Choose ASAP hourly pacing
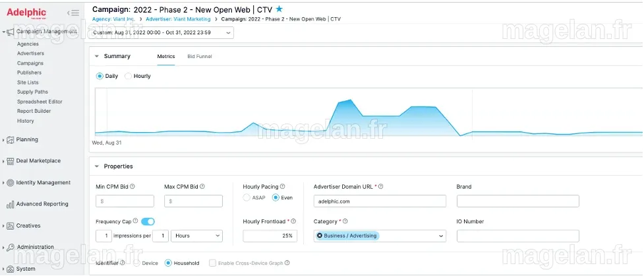The image size is (644, 276). (247, 197)
